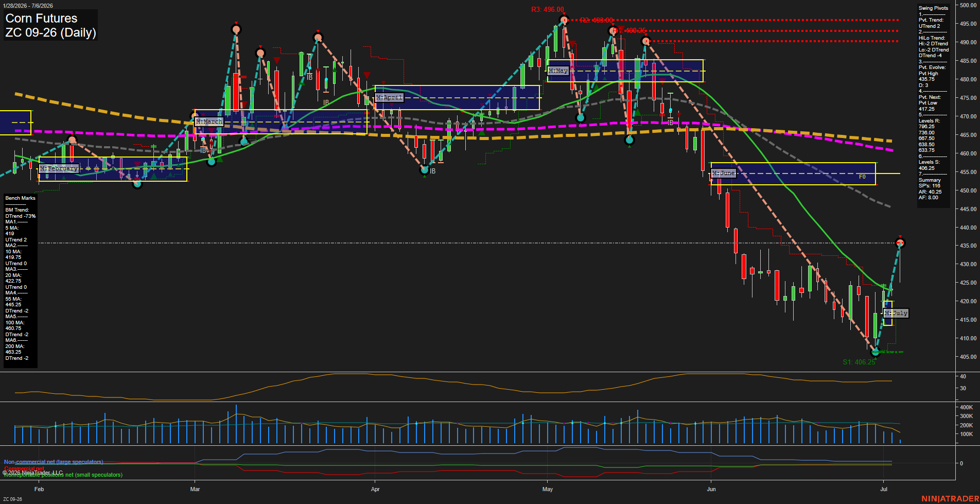Select the ZC 09-26 (Daily) instrument label
Image resolution: width=980 pixels, height=504 pixels.
coord(50,33)
